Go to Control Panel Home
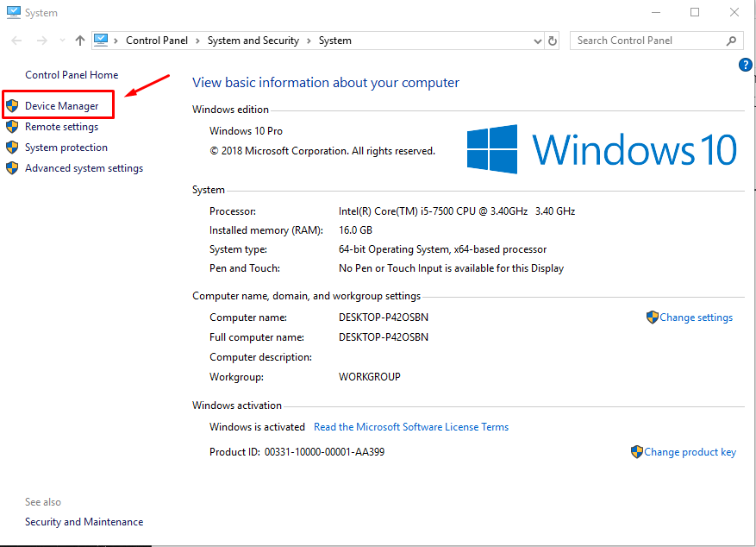Screen dimensions: 756x547 coord(72,75)
